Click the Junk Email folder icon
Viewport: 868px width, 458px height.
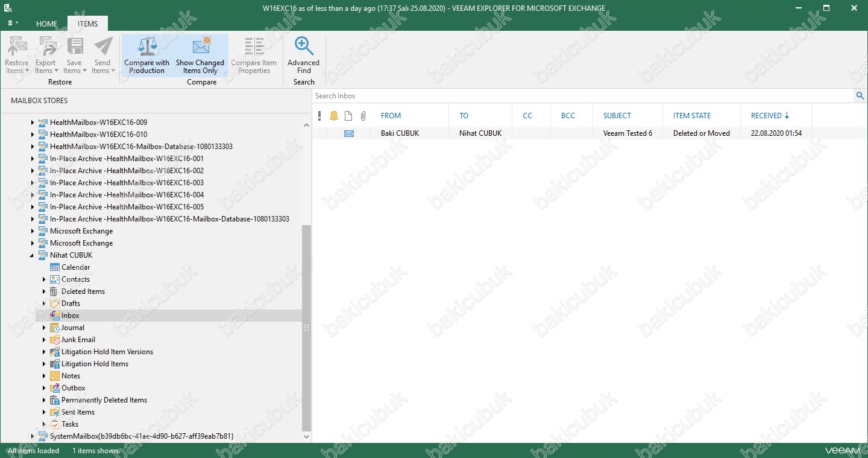tap(55, 340)
